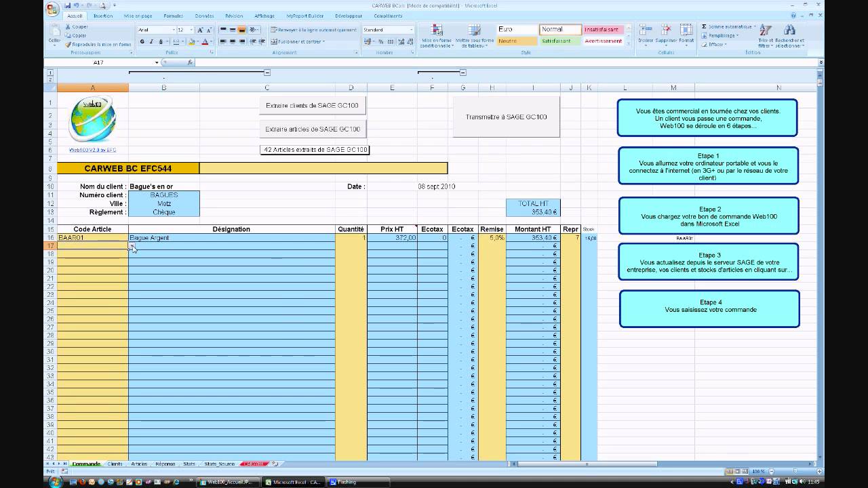The image size is (868, 488).
Task: Apply the Satisfaisant cell style
Action: (x=560, y=41)
